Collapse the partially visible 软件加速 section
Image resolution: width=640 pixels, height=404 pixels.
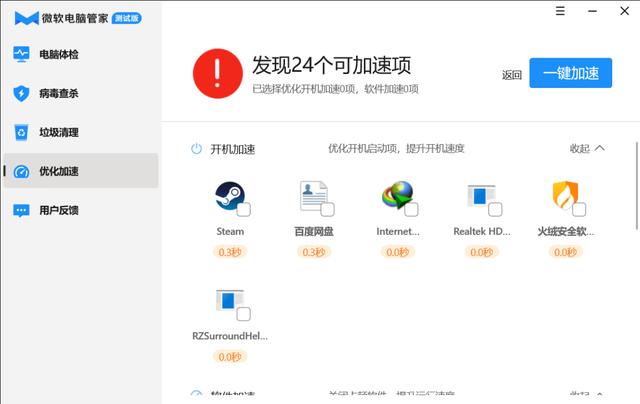point(587,394)
